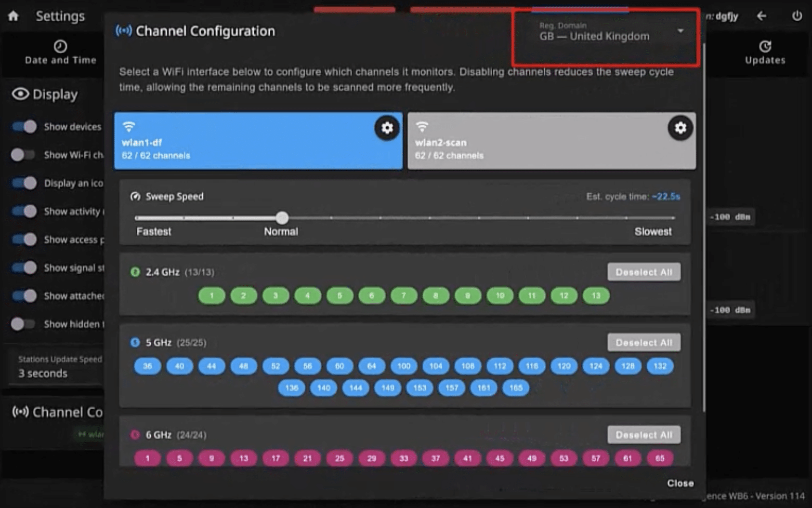
Task: Toggle the Show signal strength switch
Action: (24, 267)
